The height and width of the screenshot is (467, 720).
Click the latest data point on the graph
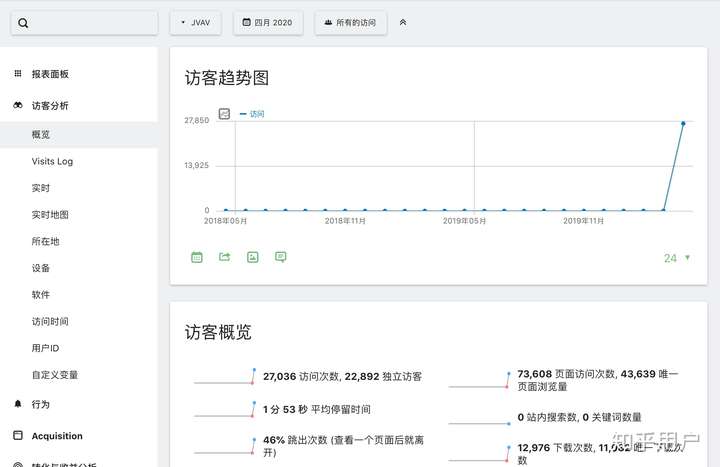[683, 123]
